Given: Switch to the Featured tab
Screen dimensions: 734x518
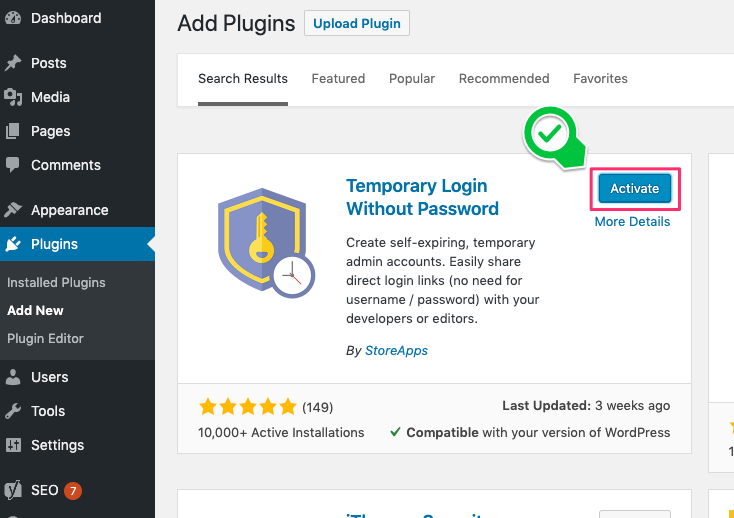Looking at the screenshot, I should point(338,79).
